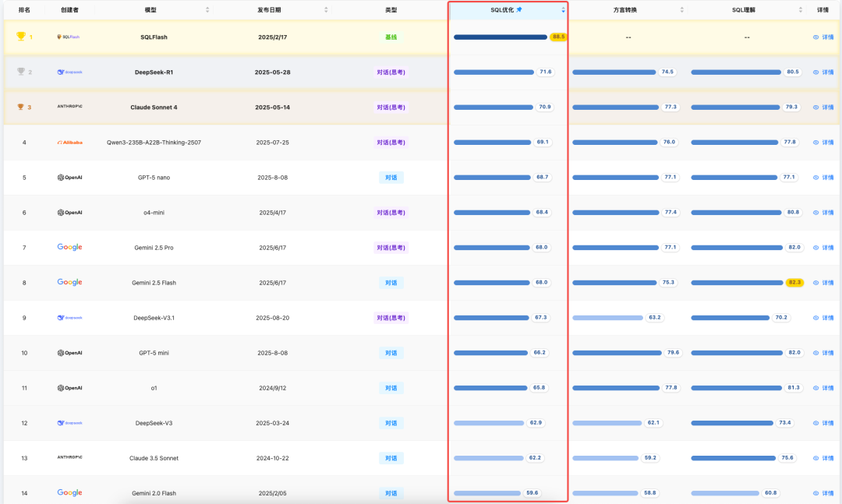Click the model name Gemini 2.0 Flash

[154, 493]
